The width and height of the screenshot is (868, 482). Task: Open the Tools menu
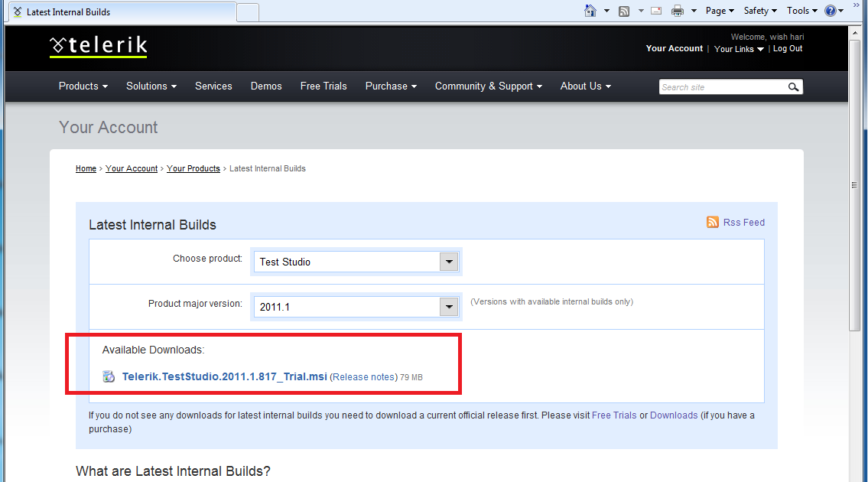coord(801,11)
